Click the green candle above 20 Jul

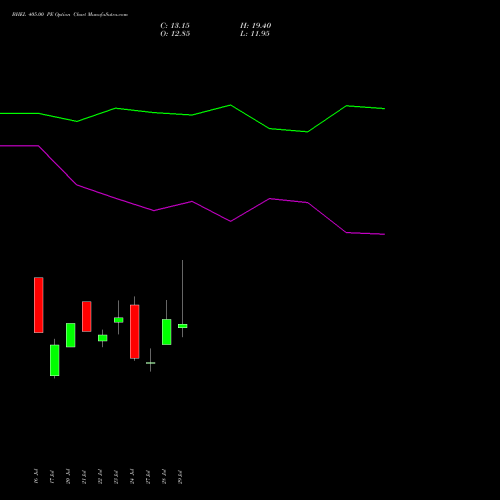[x=71, y=335]
